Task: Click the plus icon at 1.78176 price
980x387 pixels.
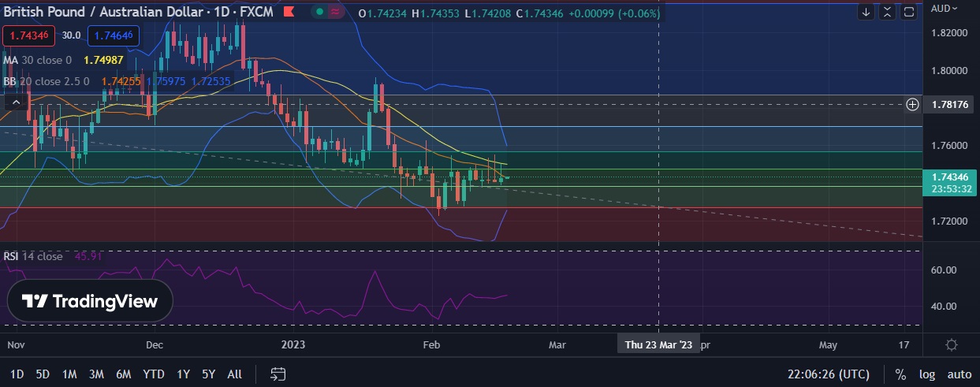Action: 912,104
